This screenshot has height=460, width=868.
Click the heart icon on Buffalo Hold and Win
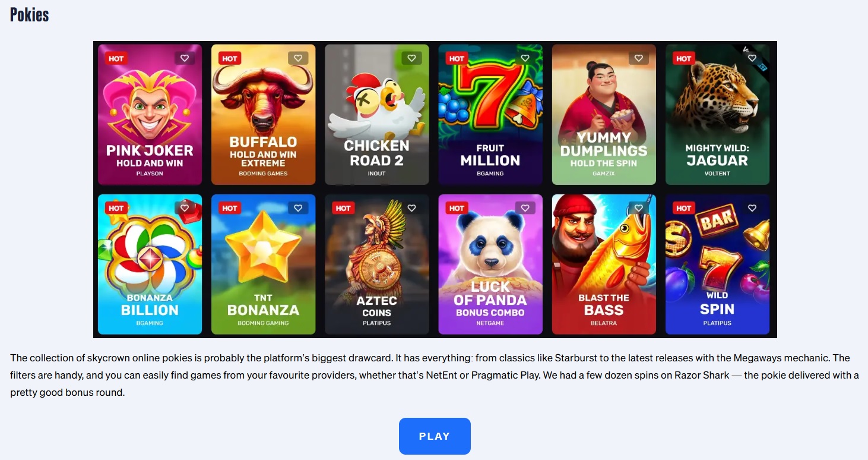298,58
